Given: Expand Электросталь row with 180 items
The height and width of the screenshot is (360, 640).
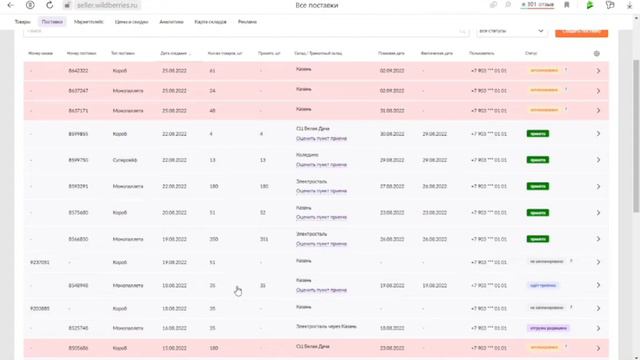Looking at the screenshot, I should point(598,187).
